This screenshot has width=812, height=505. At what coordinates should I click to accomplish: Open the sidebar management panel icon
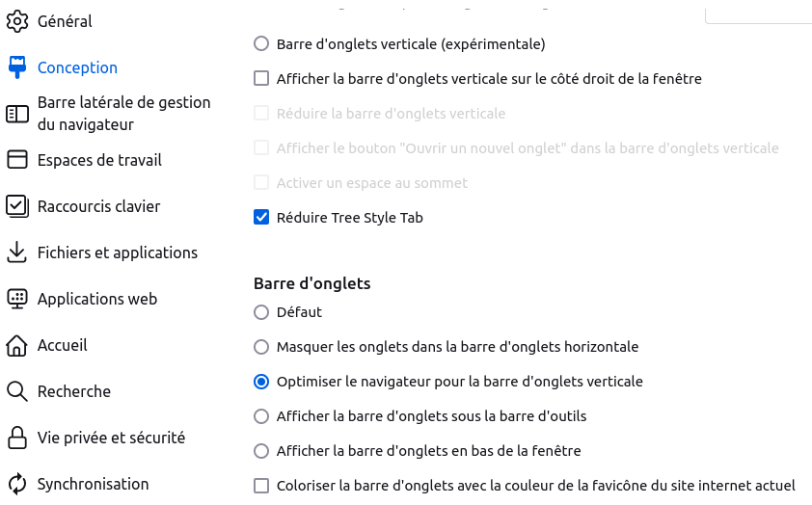click(x=17, y=114)
